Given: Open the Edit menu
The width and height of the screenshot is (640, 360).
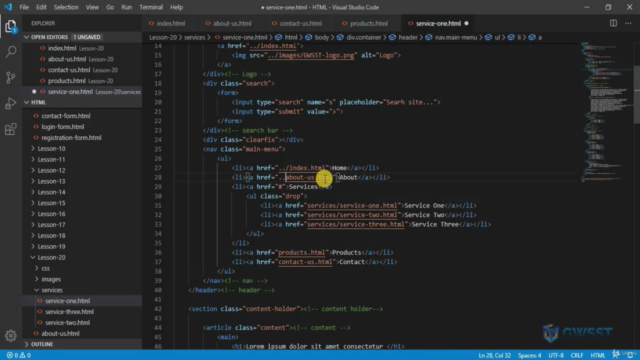Looking at the screenshot, I should pyautogui.click(x=41, y=7).
